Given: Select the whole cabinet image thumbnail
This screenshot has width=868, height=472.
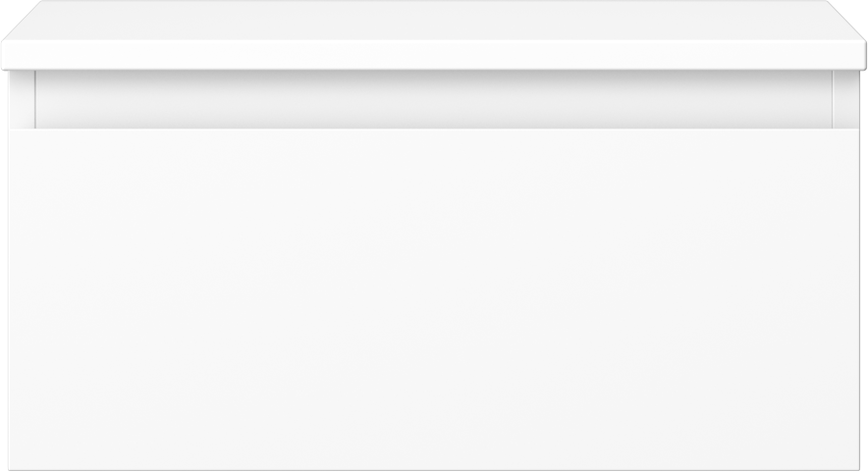Looking at the screenshot, I should pyautogui.click(x=434, y=236).
